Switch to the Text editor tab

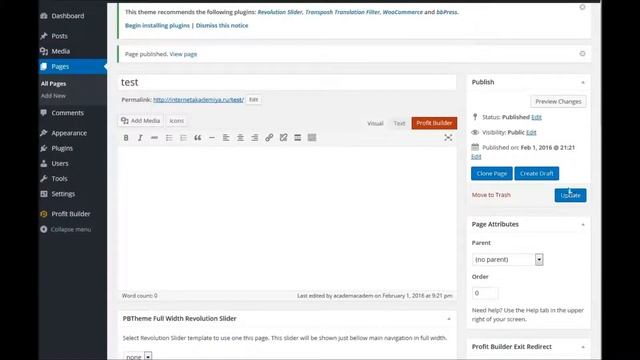399,123
